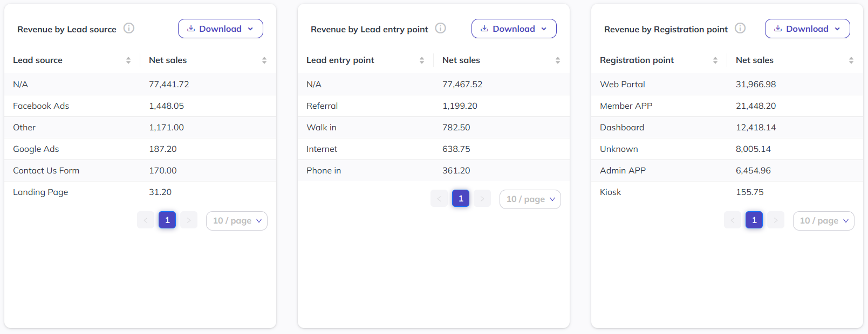Go to previous page in Registration point table

733,220
